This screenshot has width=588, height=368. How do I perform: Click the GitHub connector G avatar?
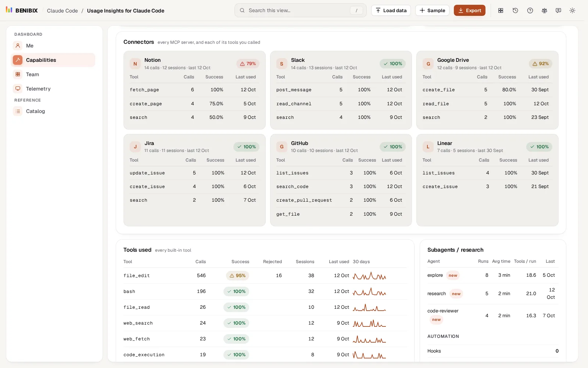click(282, 147)
